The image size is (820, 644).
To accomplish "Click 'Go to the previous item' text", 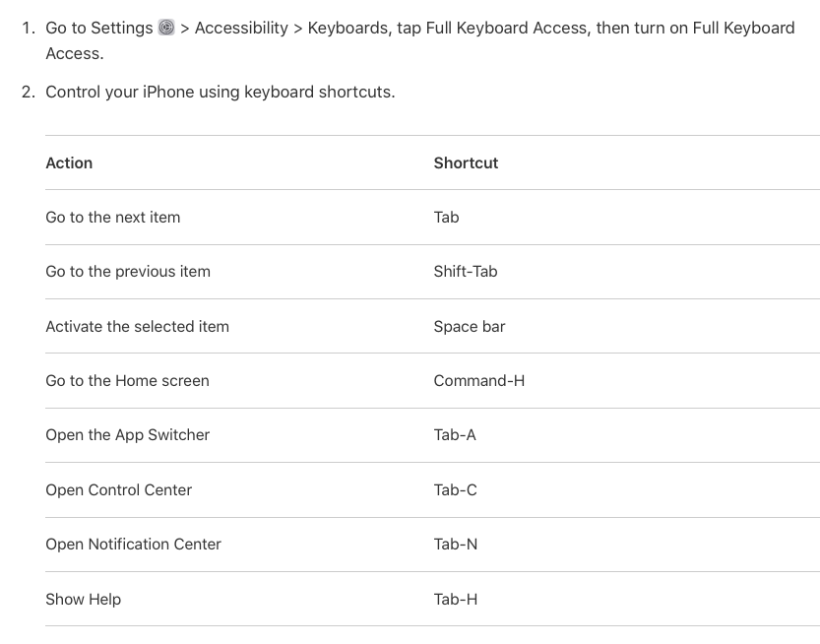I will point(128,271).
